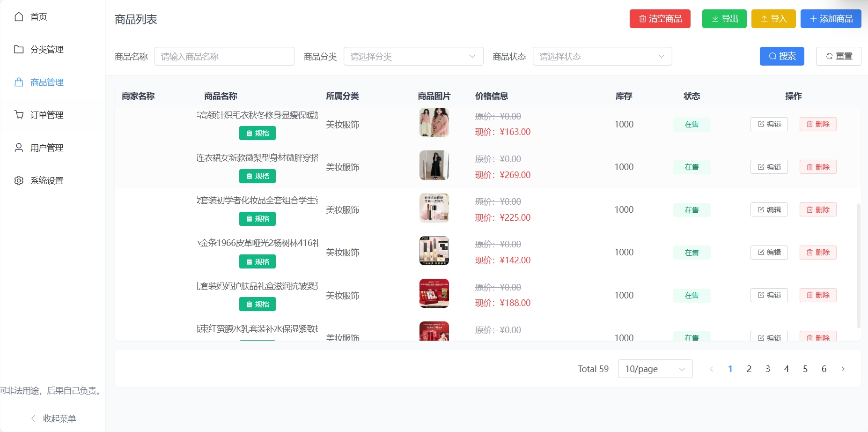This screenshot has width=868, height=432.
Task: Open the 10/page page size selector
Action: pos(655,369)
